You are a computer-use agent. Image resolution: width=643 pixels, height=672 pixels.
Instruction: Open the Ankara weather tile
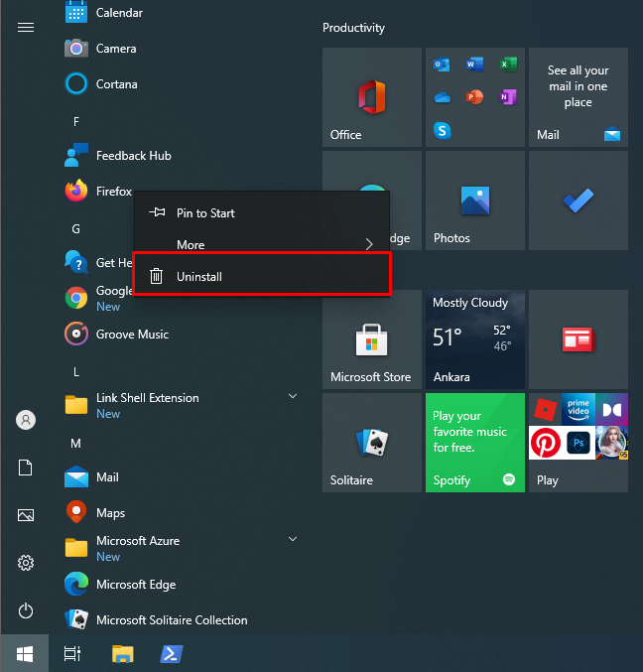(475, 339)
